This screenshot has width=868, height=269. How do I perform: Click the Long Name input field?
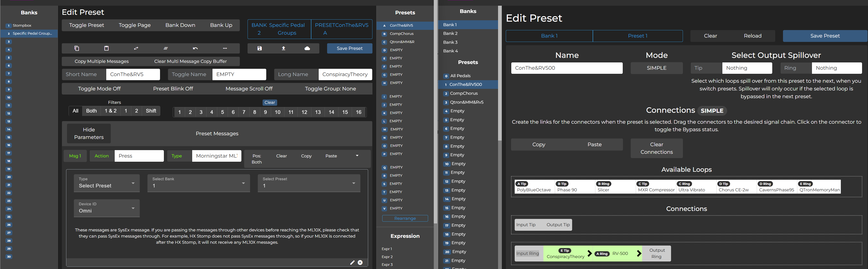[x=345, y=74]
